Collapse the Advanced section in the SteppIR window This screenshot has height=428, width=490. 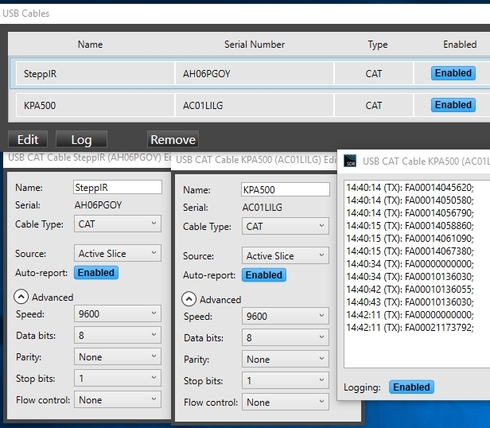(21, 297)
